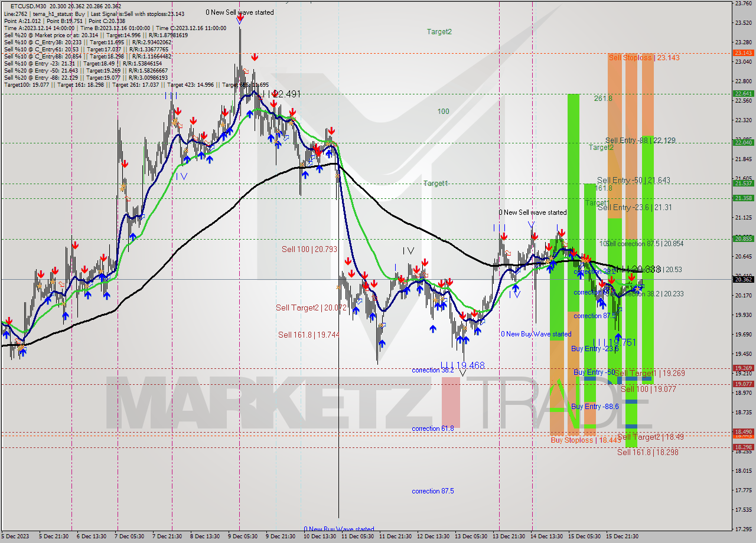Click the blue 'correction 61.8' label
This screenshot has width=756, height=543.
pyautogui.click(x=433, y=428)
